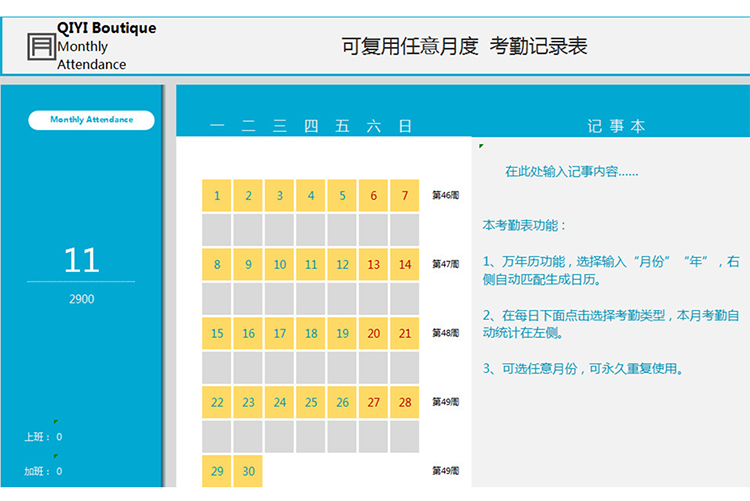Click the QIYI Boutique logo icon
This screenshot has height=501, width=750.
click(x=40, y=46)
